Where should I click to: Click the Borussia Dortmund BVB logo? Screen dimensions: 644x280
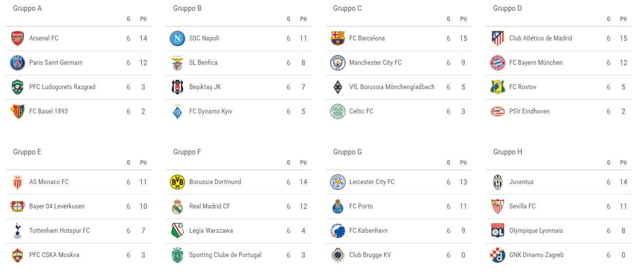point(177,182)
